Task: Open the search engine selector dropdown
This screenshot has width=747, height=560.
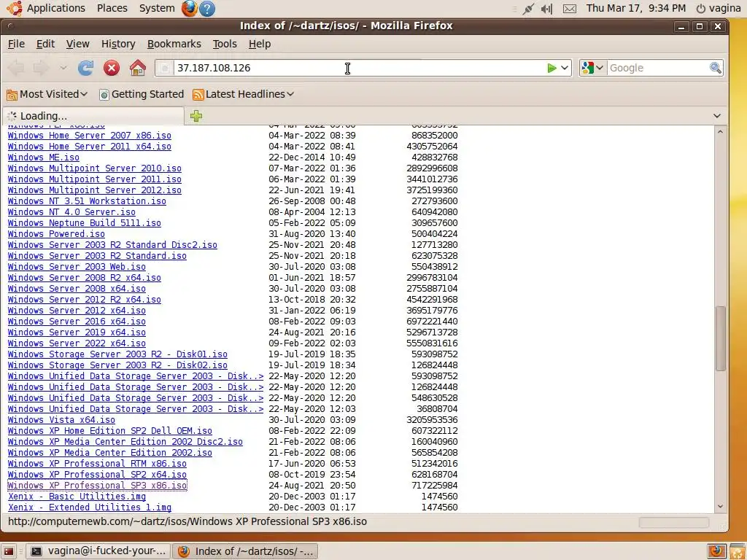Action: pyautogui.click(x=593, y=68)
